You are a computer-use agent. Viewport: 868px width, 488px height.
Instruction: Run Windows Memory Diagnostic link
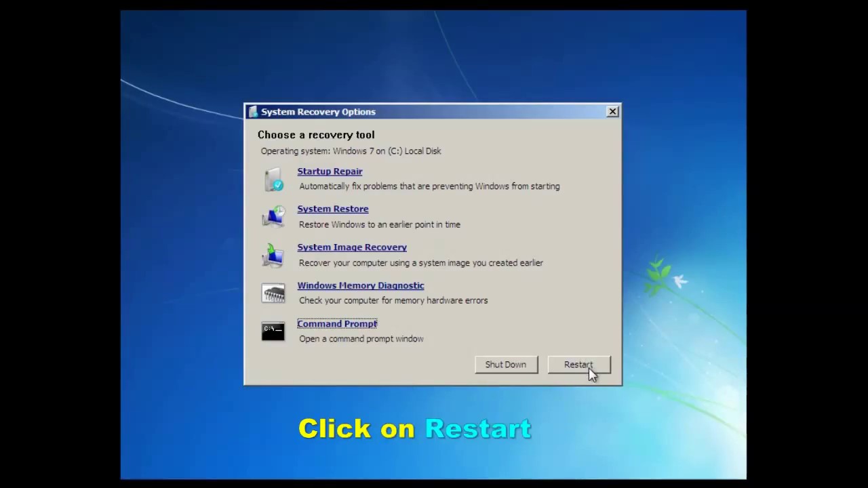point(361,285)
